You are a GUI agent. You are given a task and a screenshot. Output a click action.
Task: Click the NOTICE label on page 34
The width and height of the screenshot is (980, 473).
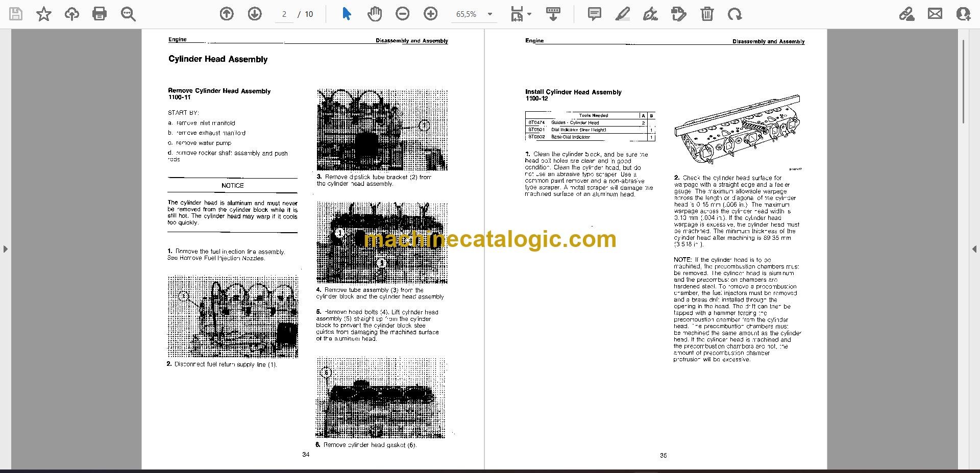pyautogui.click(x=233, y=186)
